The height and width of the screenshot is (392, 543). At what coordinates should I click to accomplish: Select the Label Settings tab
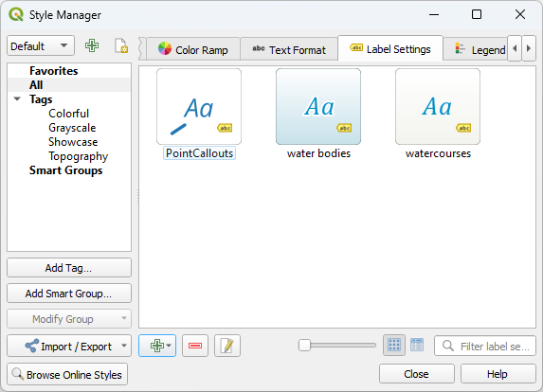pyautogui.click(x=390, y=49)
